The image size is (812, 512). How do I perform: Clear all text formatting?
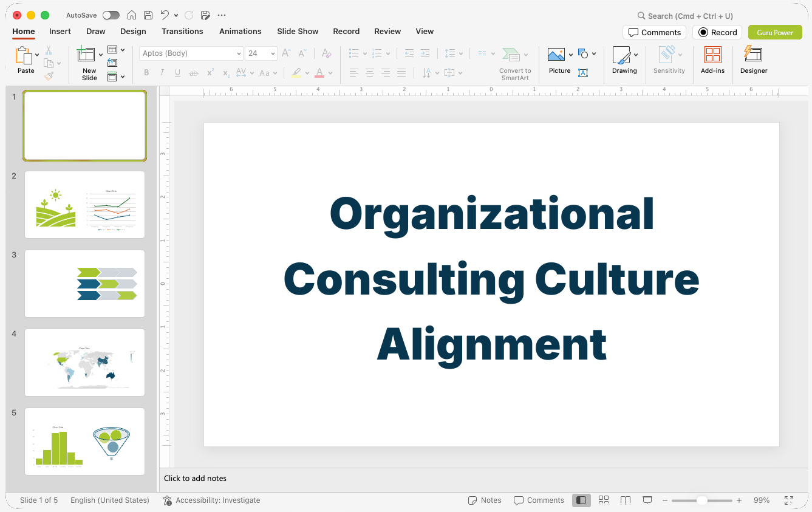pos(327,53)
